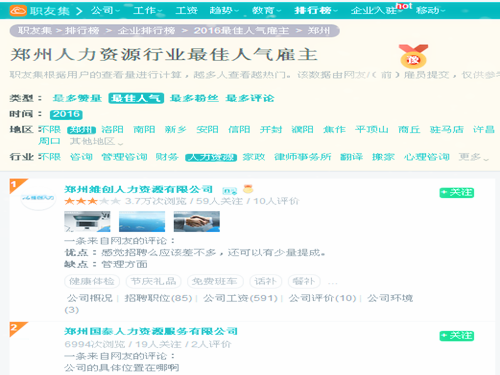Open the 排行榜 dropdown menu
This screenshot has width=500, height=375.
[x=316, y=10]
